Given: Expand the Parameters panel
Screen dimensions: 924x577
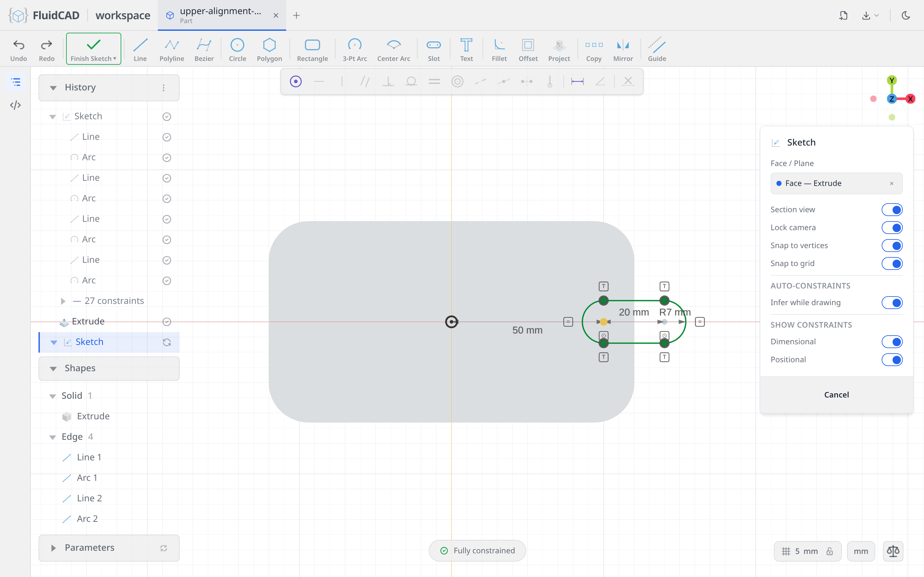Looking at the screenshot, I should pyautogui.click(x=54, y=548).
